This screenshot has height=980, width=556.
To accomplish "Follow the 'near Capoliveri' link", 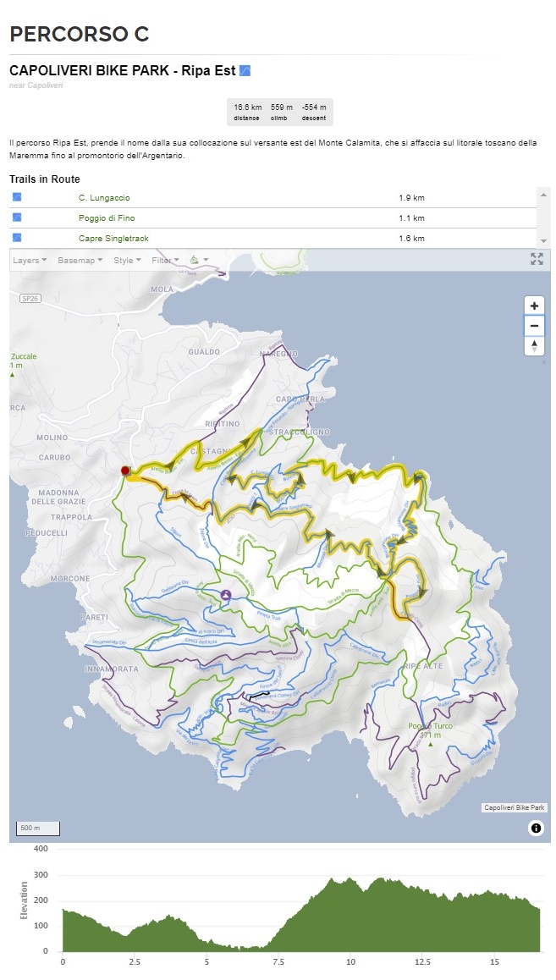I will tap(36, 85).
